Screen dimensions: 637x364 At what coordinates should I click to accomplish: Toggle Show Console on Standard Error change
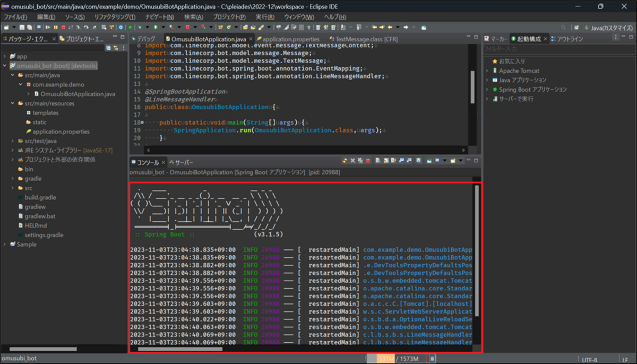click(409, 160)
